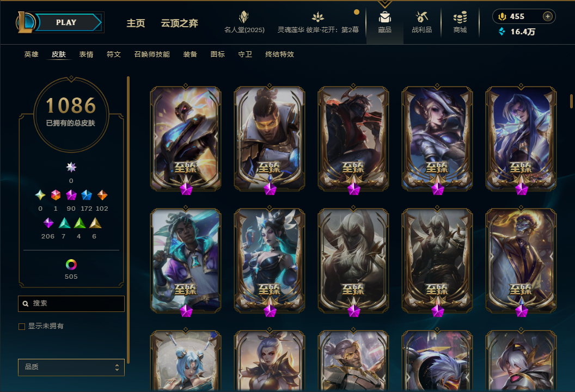Image resolution: width=575 pixels, height=392 pixels.
Task: Click the skin list scrollbar handle
Action: click(571, 101)
